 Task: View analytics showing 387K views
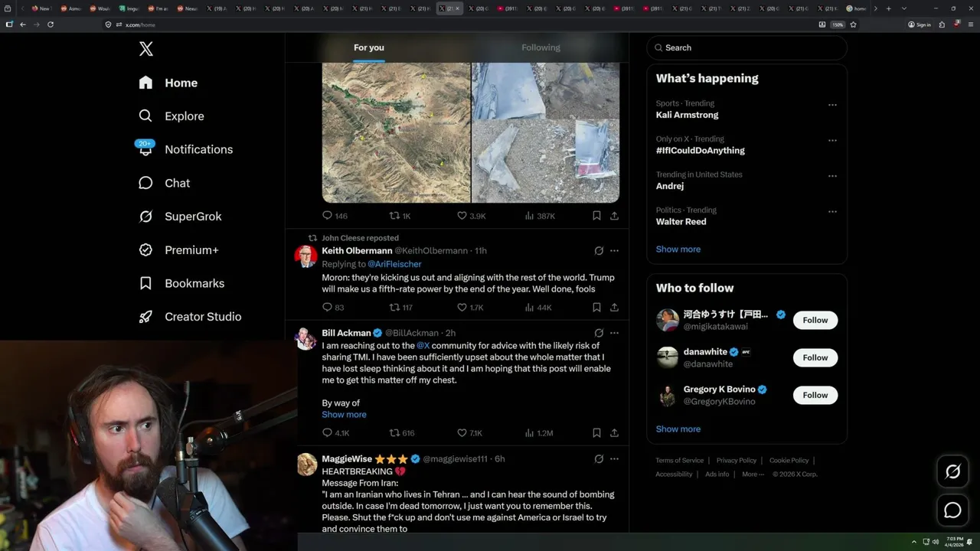(540, 216)
